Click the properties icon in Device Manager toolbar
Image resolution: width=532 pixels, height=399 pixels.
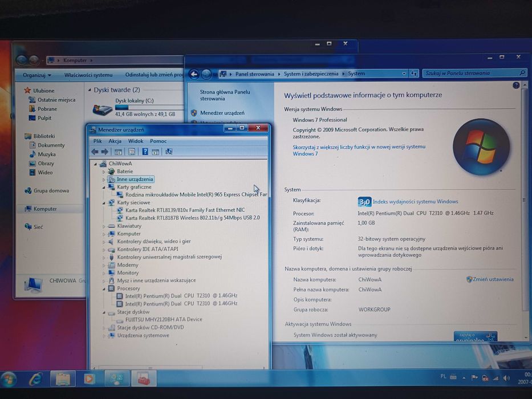132,152
